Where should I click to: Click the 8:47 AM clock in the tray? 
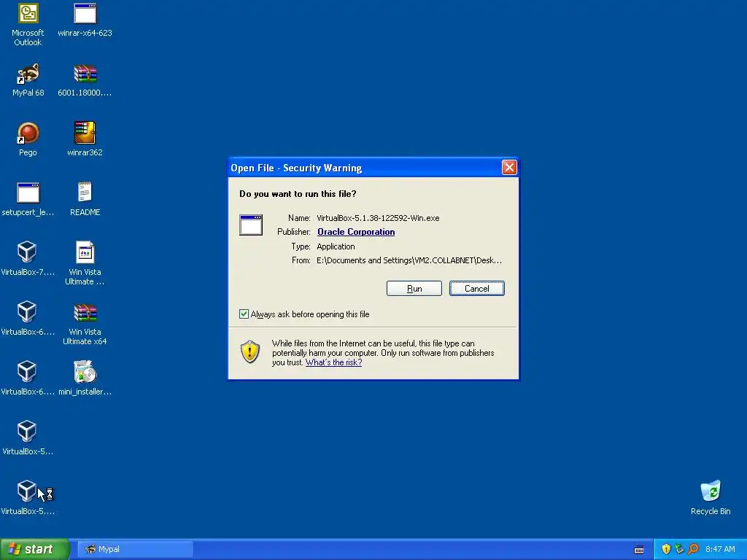(x=720, y=549)
